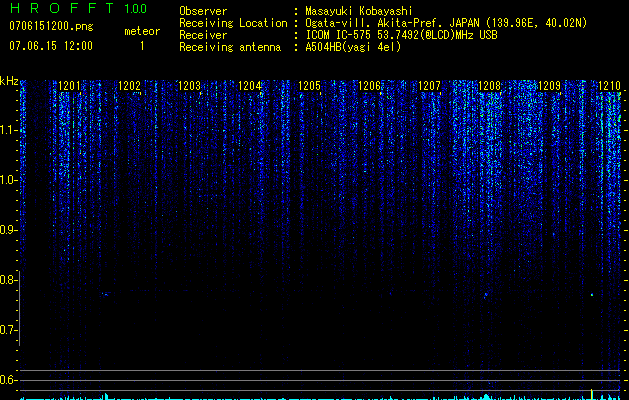Click the HROFFT 1.0.0 title text
This screenshot has height=400, width=629.
tap(78, 8)
